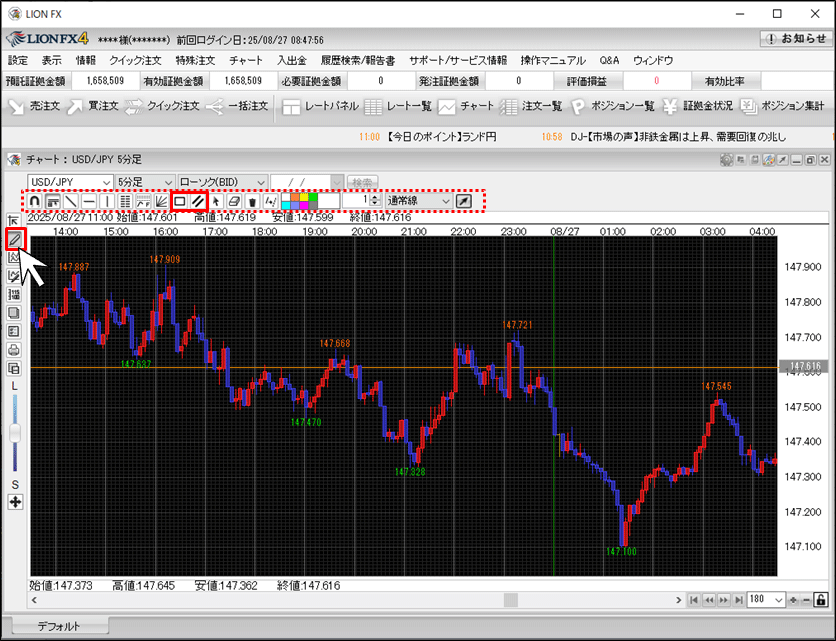836x641 pixels.
Task: Open the date search dropdown
Action: pos(337,182)
